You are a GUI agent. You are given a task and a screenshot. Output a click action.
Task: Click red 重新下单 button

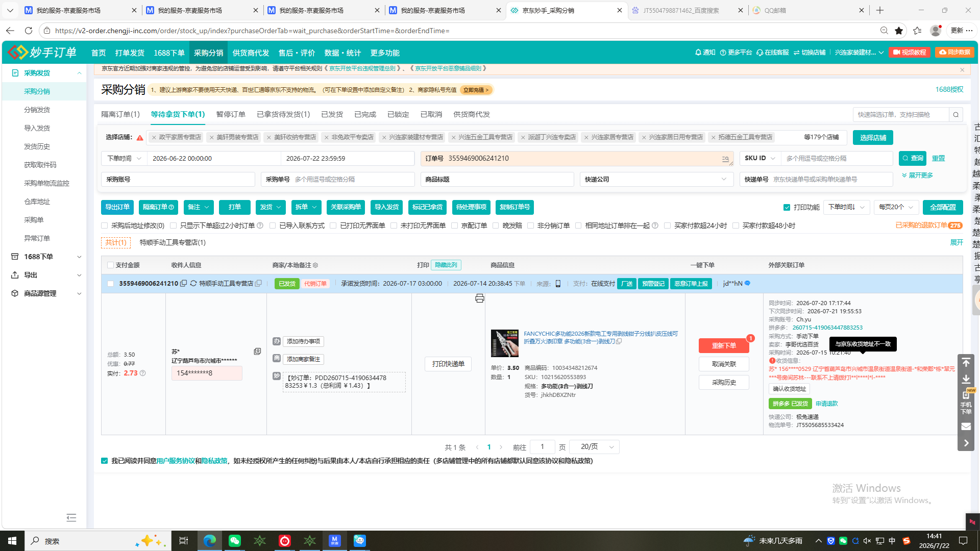point(724,345)
